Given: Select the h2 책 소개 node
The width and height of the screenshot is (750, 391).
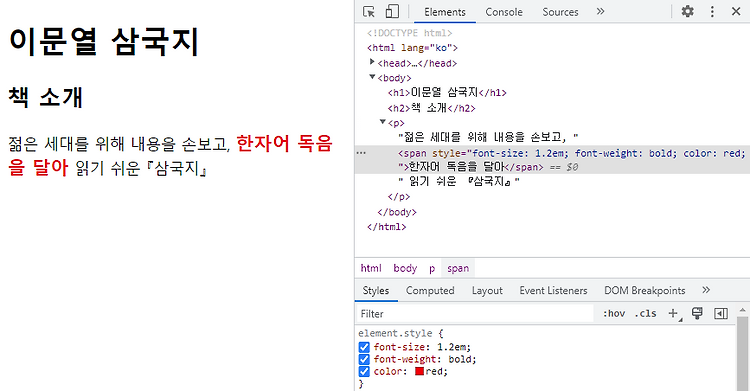Looking at the screenshot, I should [431, 108].
